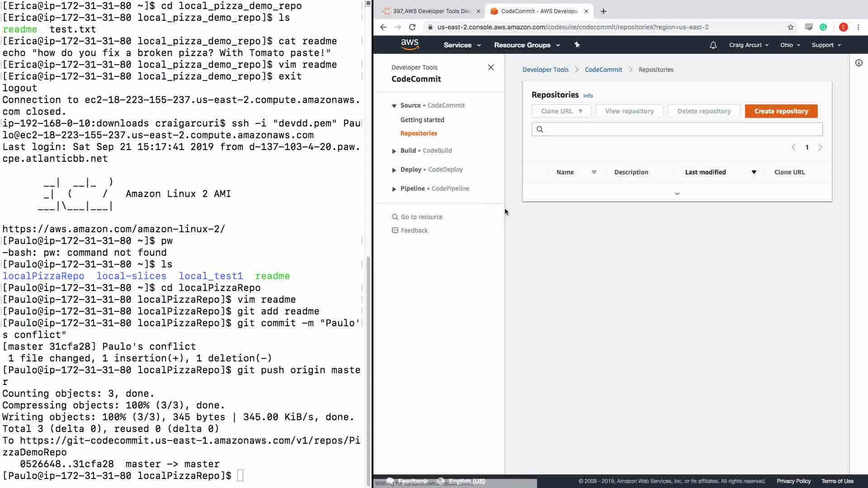The height and width of the screenshot is (488, 868).
Task: Go back with browser back arrow
Action: 383,27
